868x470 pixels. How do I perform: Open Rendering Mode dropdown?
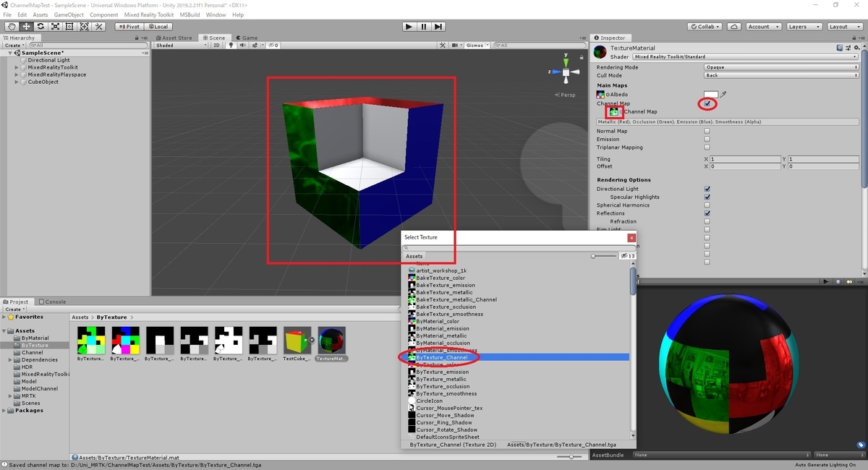point(781,67)
